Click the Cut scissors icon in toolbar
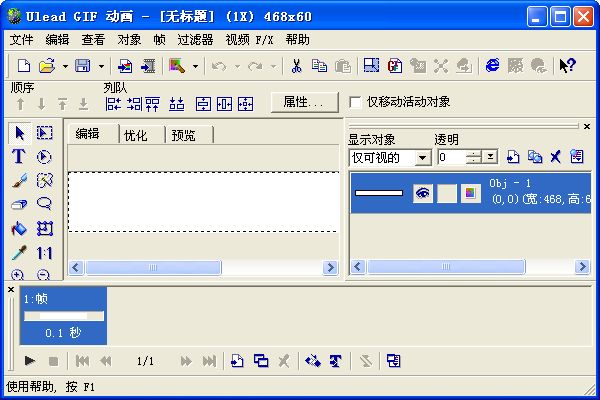The height and width of the screenshot is (400, 600). tap(296, 66)
